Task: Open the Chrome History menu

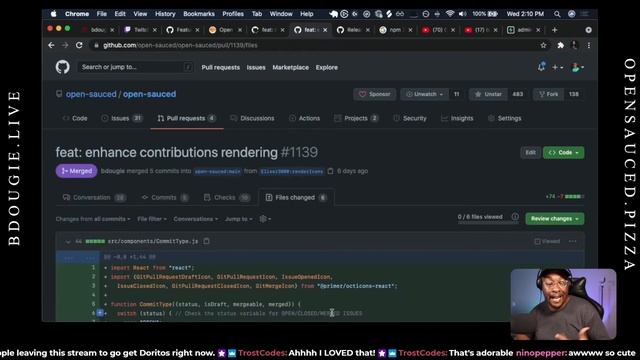Action: coord(165,14)
